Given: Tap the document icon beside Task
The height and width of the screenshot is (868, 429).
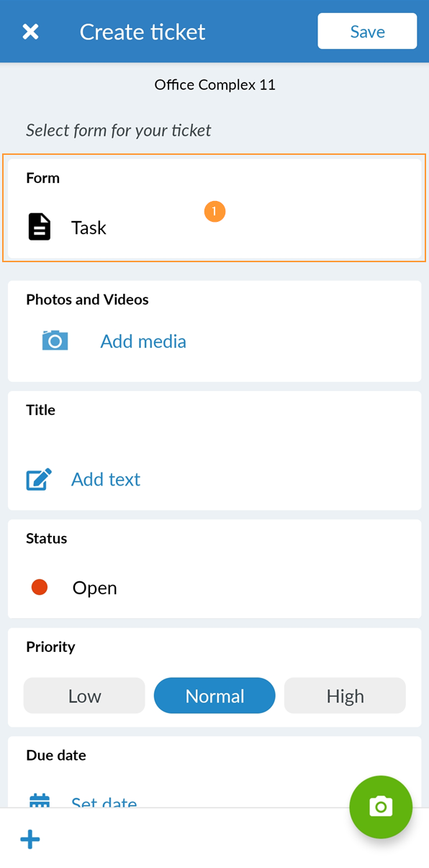Looking at the screenshot, I should 40,227.
